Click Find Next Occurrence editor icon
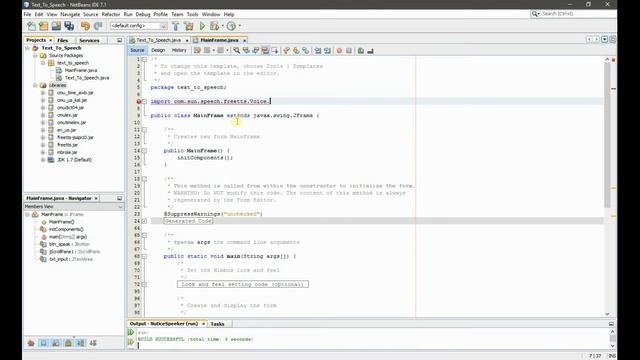Screen dimensions: 640x360 (256, 51)
